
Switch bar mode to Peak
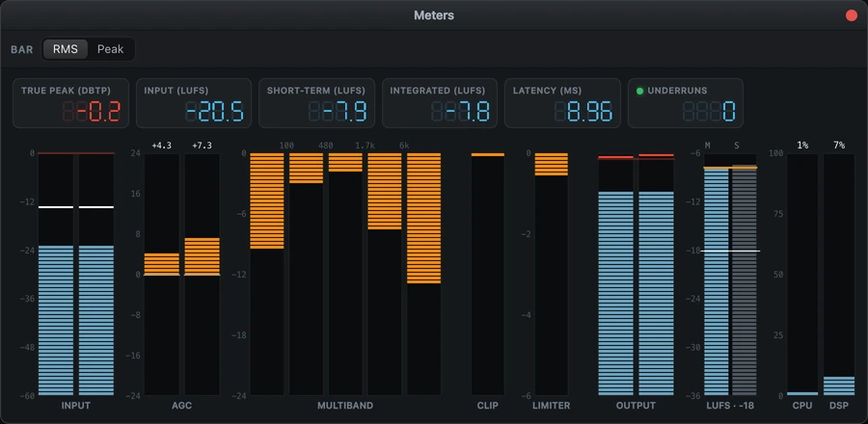pyautogui.click(x=110, y=49)
